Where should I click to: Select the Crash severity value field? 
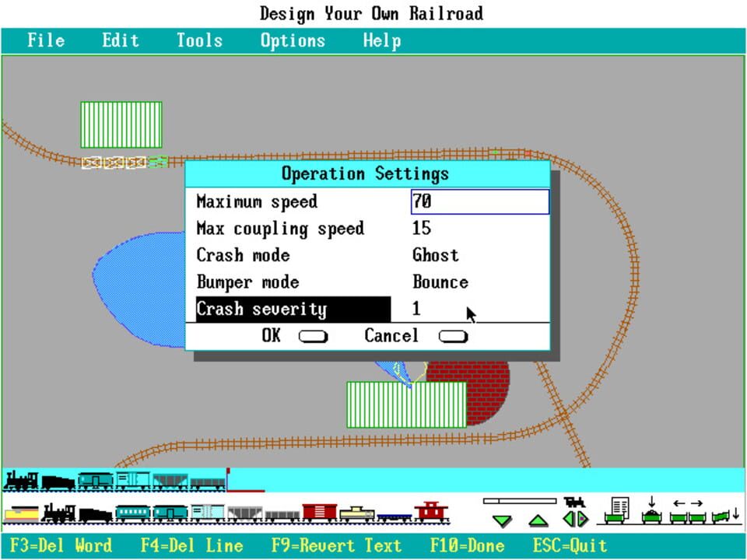point(417,308)
